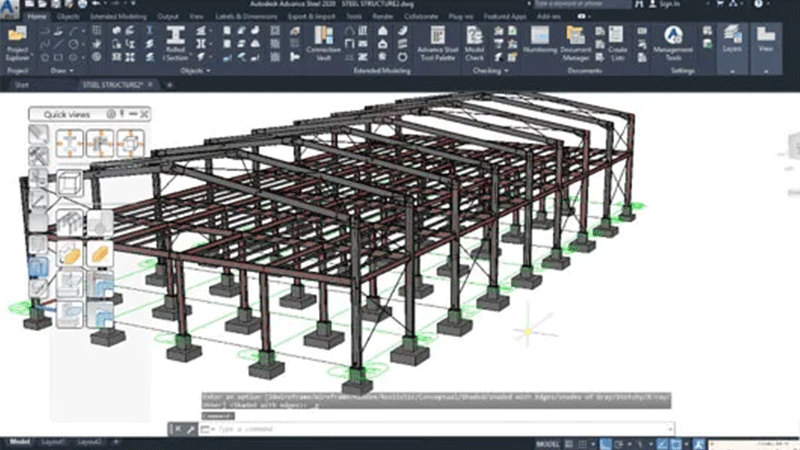This screenshot has width=800, height=450.
Task: Click Sign In in the title bar
Action: tap(668, 5)
